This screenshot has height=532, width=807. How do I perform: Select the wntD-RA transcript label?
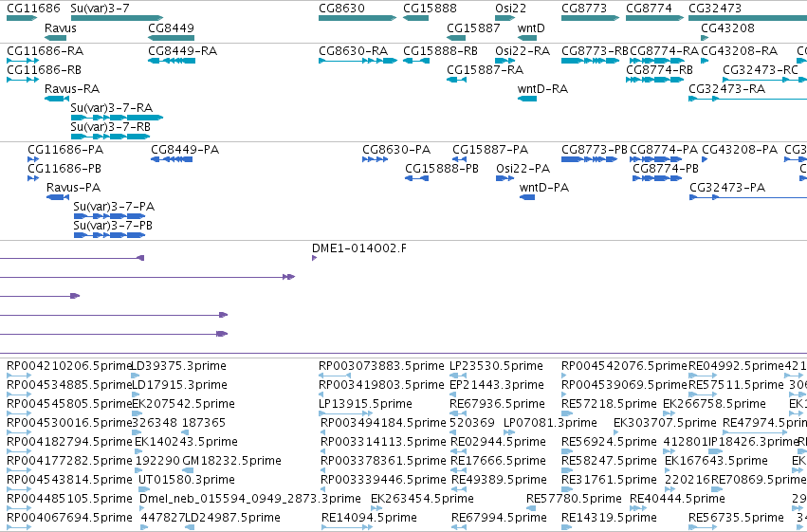coord(542,89)
